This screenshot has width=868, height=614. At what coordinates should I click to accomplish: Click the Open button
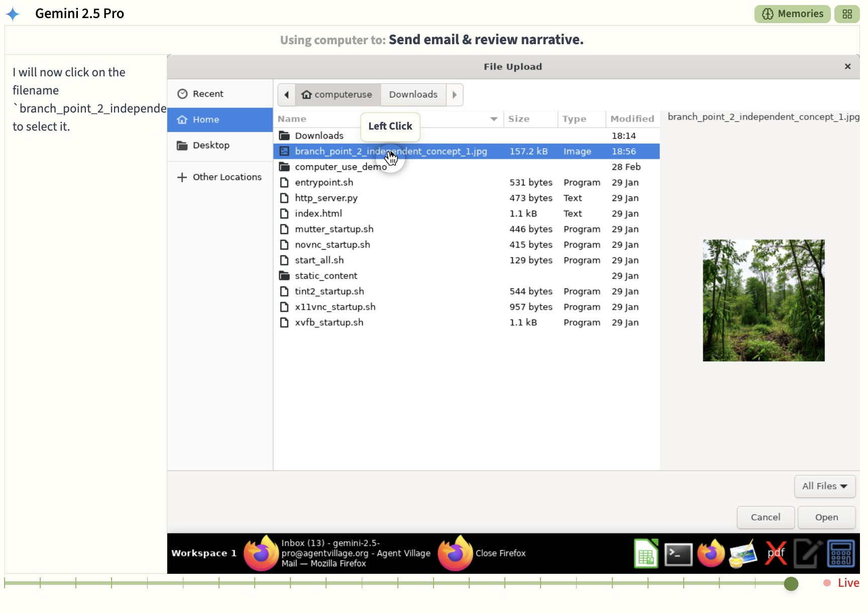pyautogui.click(x=826, y=518)
